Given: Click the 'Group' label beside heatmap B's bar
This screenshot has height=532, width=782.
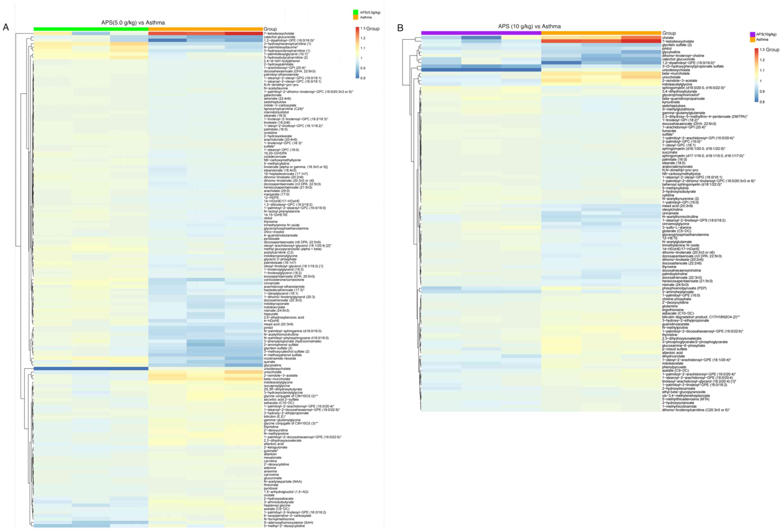Looking at the screenshot, I should [669, 33].
